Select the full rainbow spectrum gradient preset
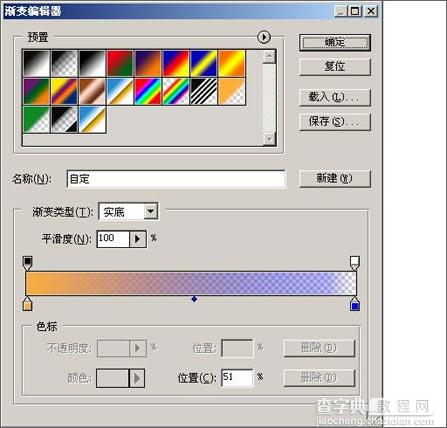Screen dimensions: 447x428 148,91
